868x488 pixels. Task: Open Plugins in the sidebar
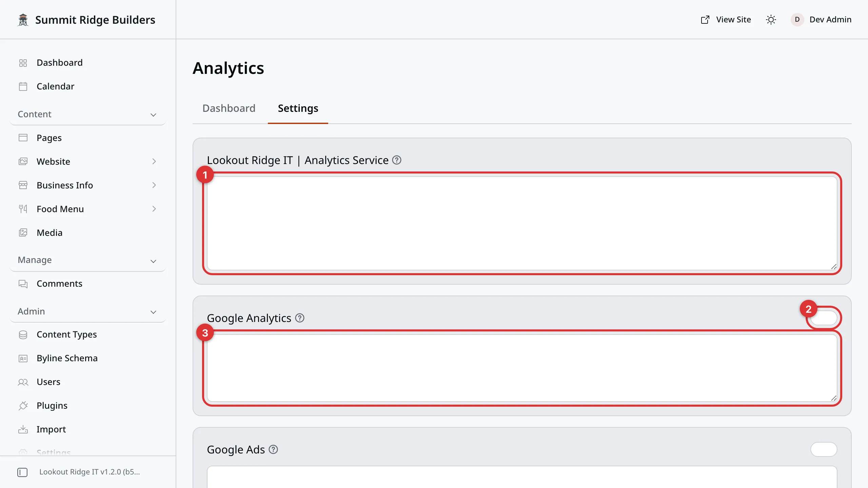(x=88, y=406)
